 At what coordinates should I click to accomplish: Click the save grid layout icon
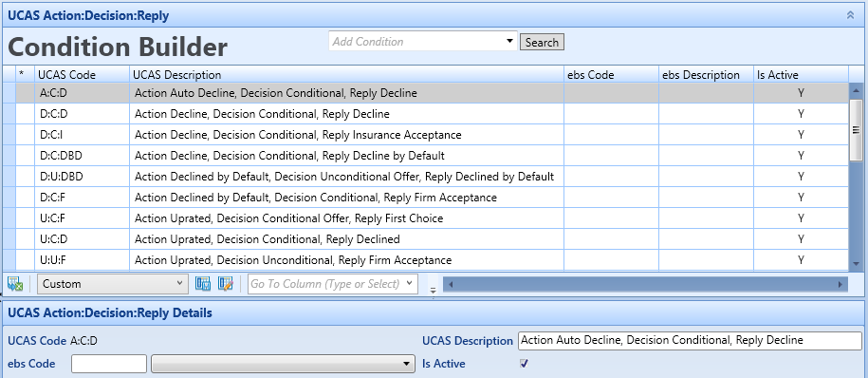(x=203, y=284)
